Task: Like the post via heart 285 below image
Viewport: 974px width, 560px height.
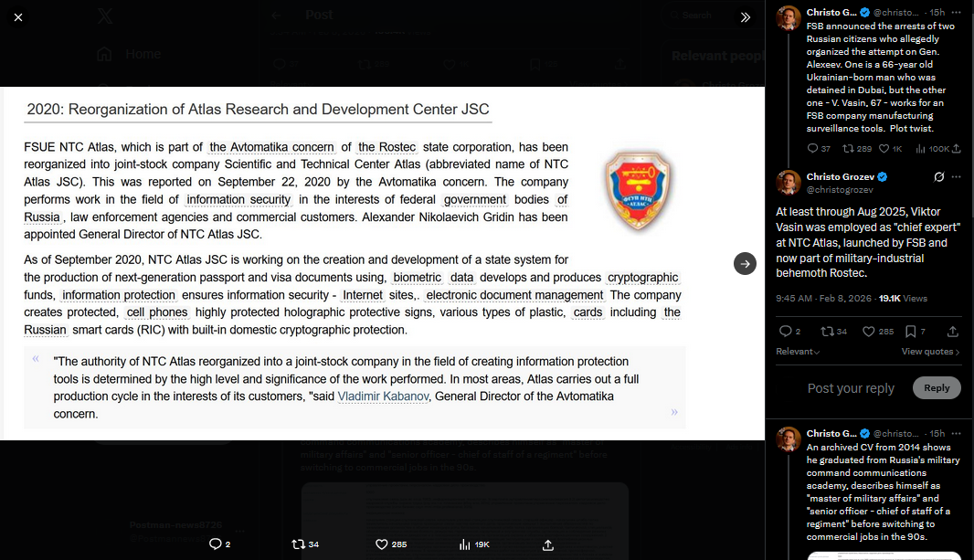Action: pyautogui.click(x=391, y=544)
